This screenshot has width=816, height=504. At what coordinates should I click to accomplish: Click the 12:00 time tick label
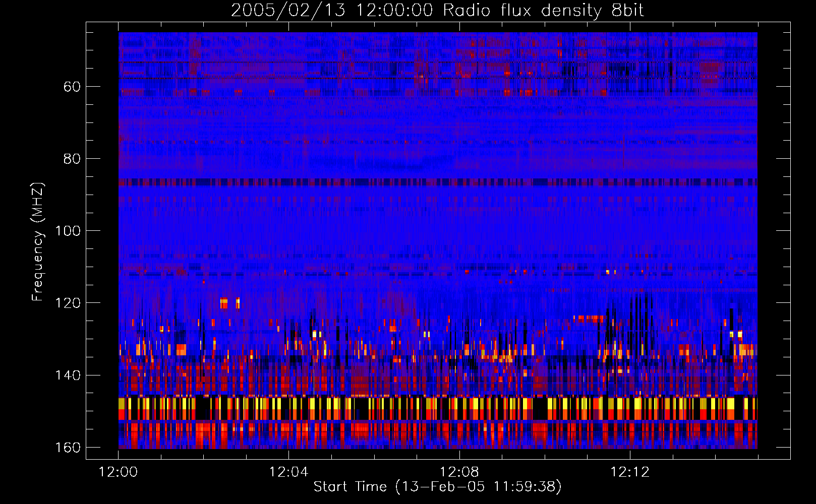coord(118,472)
